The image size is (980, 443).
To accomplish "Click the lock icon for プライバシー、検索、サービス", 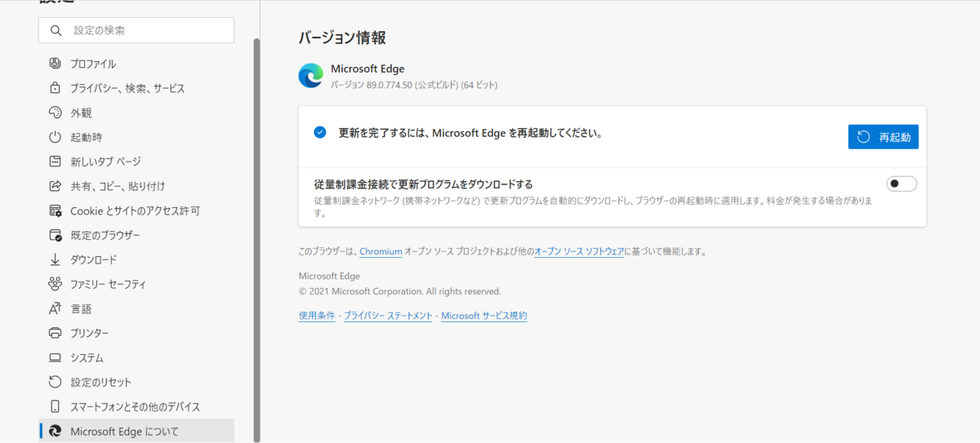I will click(x=56, y=88).
